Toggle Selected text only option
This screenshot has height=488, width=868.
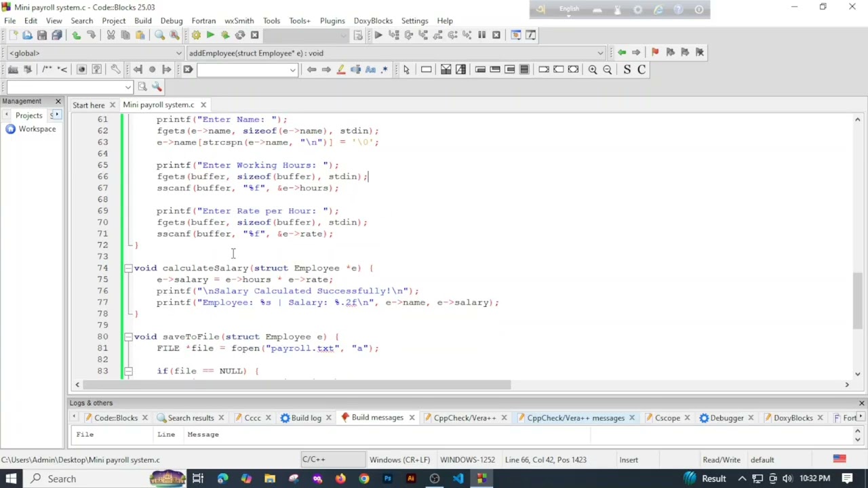(355, 69)
